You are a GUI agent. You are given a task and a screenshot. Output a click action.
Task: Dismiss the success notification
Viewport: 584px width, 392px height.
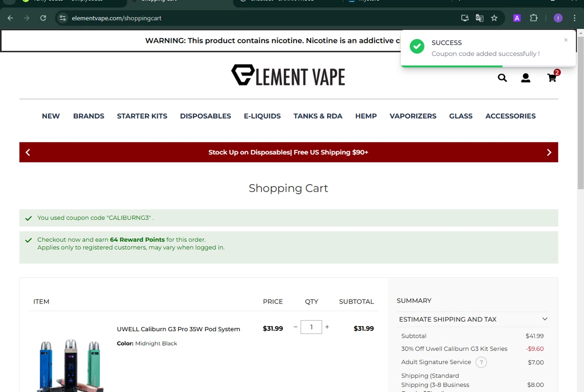(566, 40)
